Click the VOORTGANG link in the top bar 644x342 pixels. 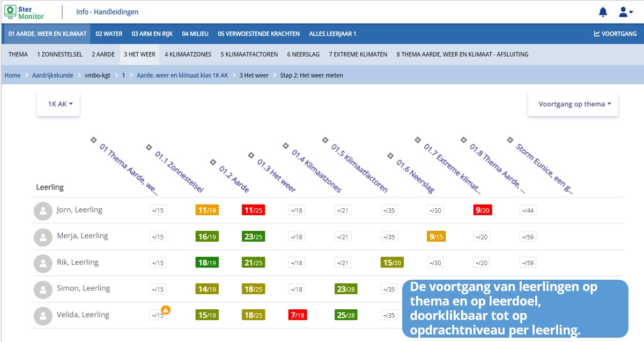coord(615,34)
